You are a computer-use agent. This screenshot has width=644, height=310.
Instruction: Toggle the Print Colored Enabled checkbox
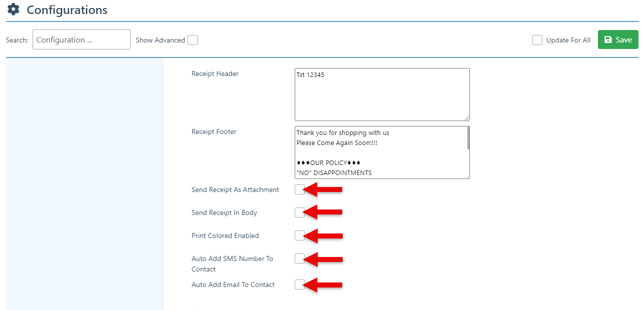coord(299,235)
